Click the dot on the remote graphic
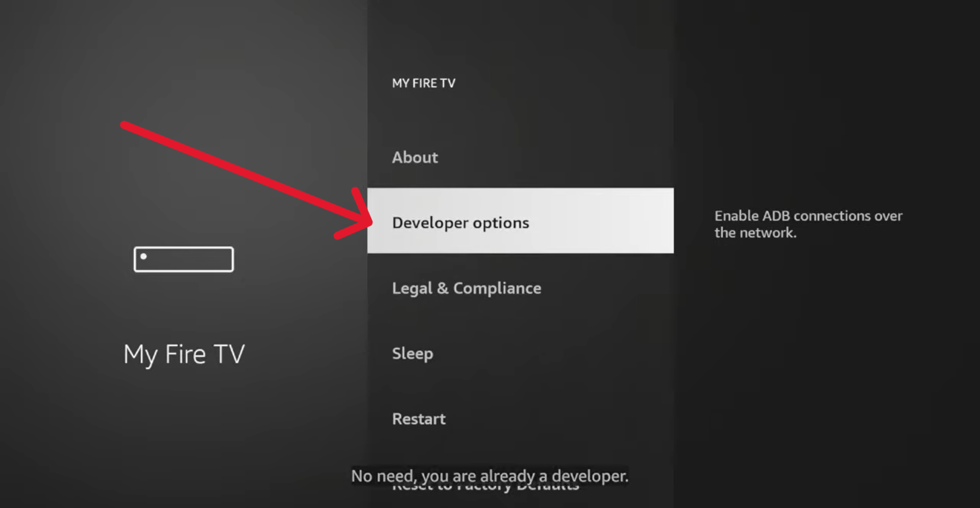 [143, 255]
